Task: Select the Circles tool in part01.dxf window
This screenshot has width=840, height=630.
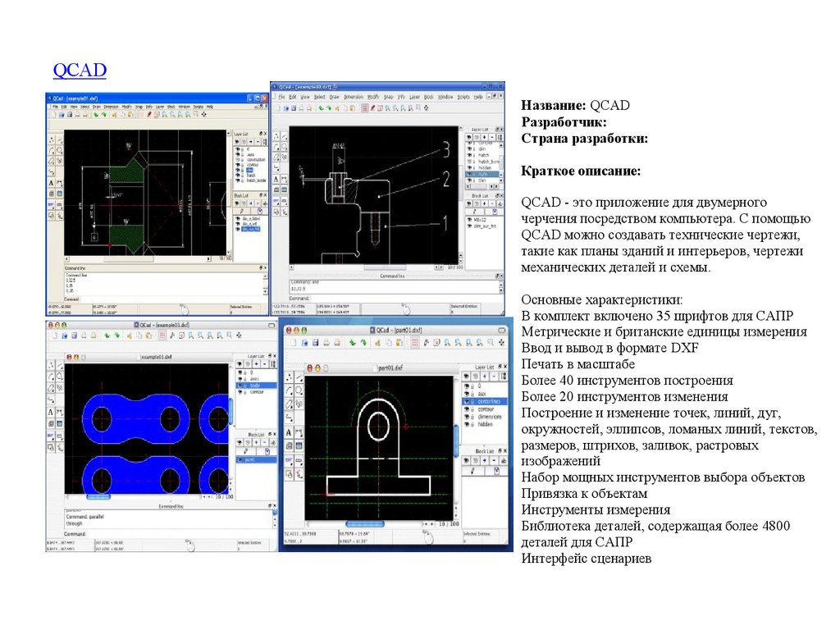Action: point(299,390)
